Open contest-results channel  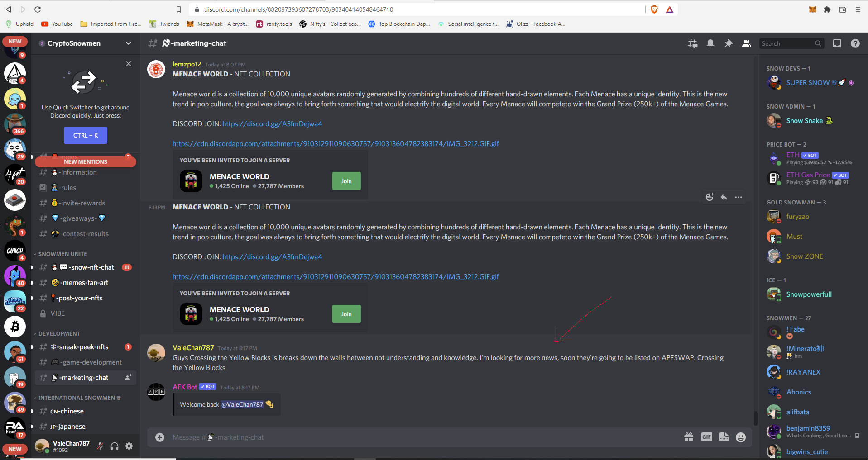(x=86, y=234)
